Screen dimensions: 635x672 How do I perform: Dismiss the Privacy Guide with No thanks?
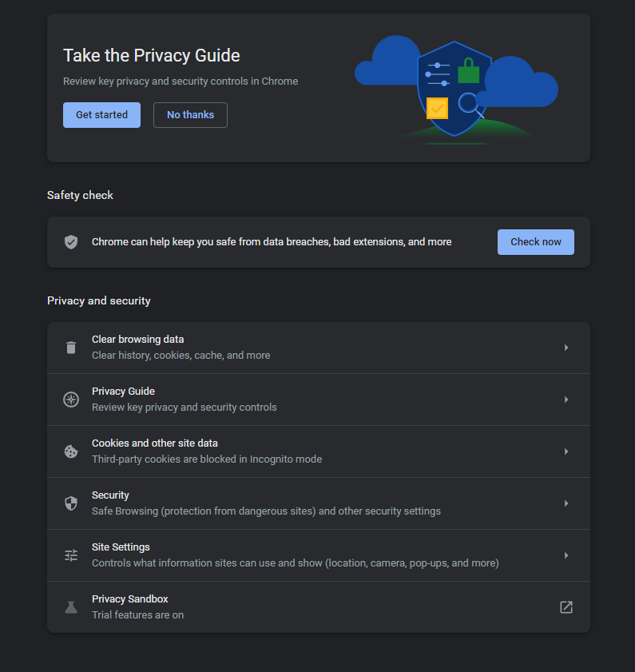(x=190, y=114)
